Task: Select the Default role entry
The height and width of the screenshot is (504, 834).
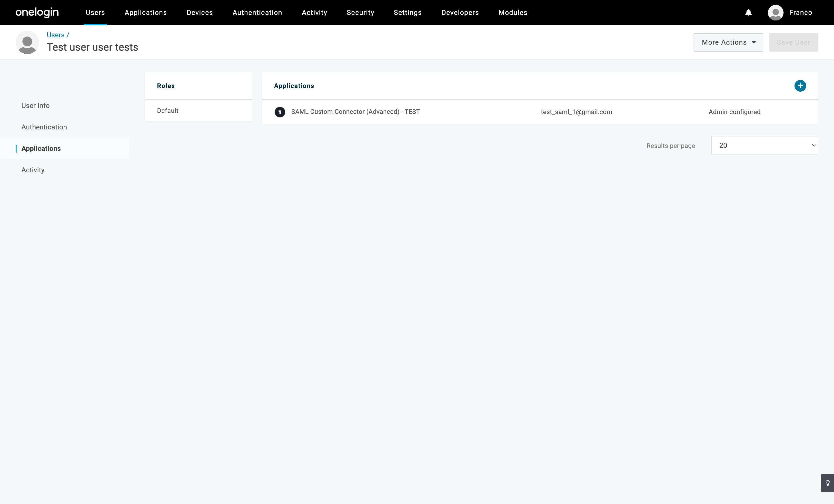Action: click(x=168, y=111)
